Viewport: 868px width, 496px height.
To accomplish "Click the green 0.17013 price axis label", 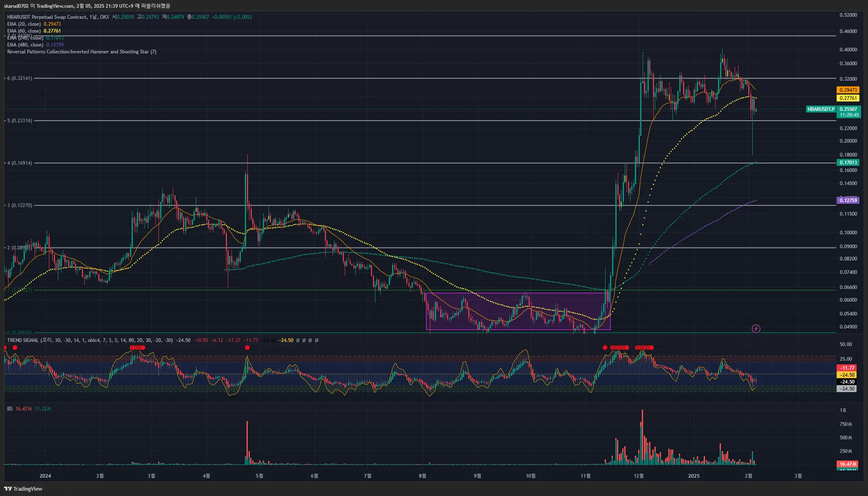I will click(x=848, y=163).
